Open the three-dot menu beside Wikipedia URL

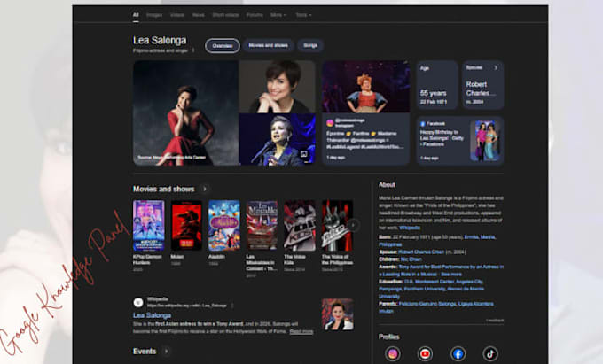[232, 306]
